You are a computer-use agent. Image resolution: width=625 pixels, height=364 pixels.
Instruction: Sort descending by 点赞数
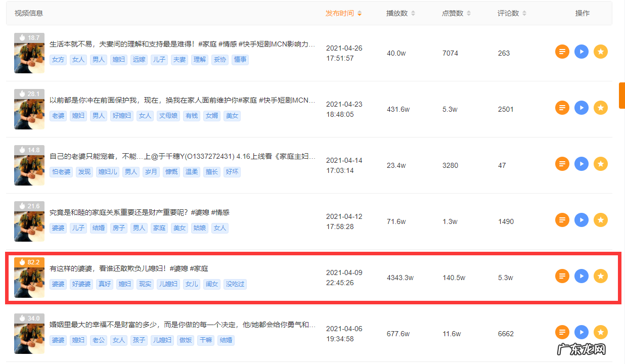[x=456, y=13]
